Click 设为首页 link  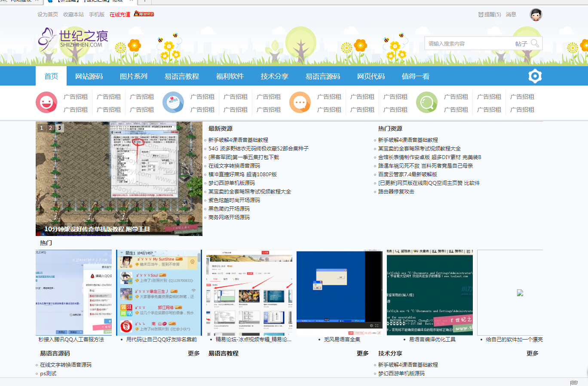48,15
